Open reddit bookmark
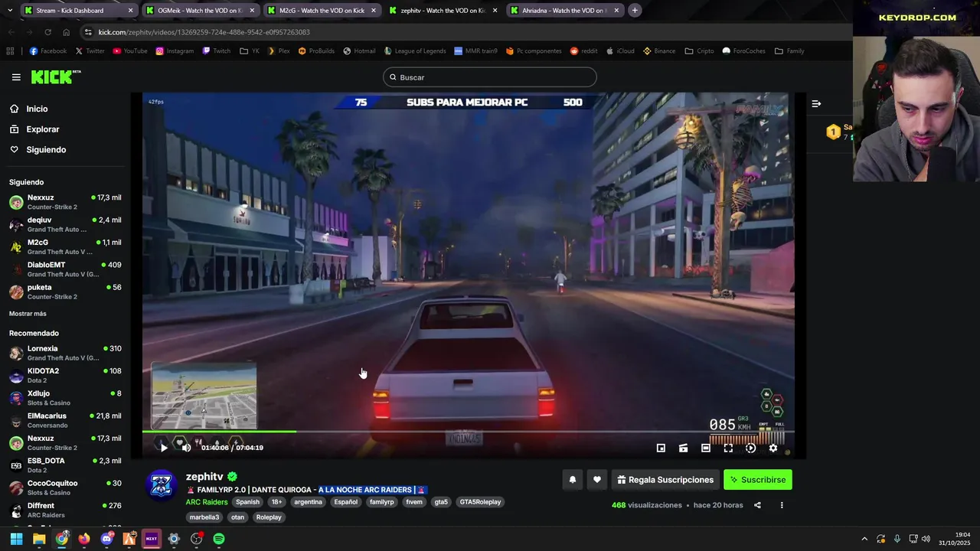Image resolution: width=980 pixels, height=551 pixels. point(583,51)
